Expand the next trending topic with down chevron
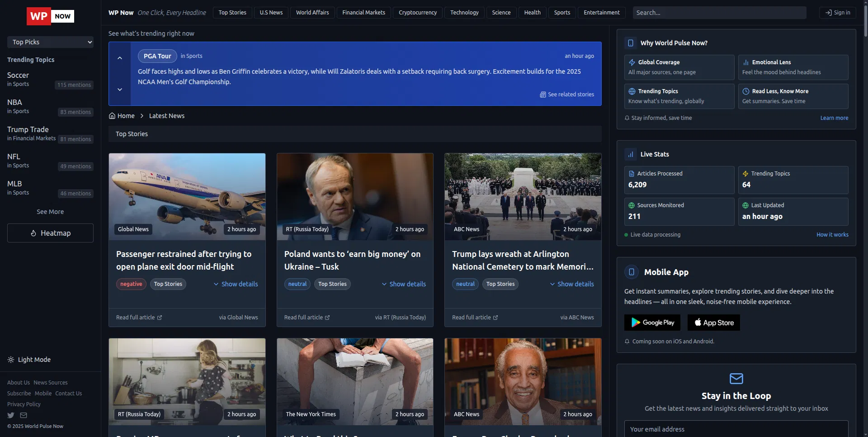This screenshot has height=437, width=868. tap(120, 90)
